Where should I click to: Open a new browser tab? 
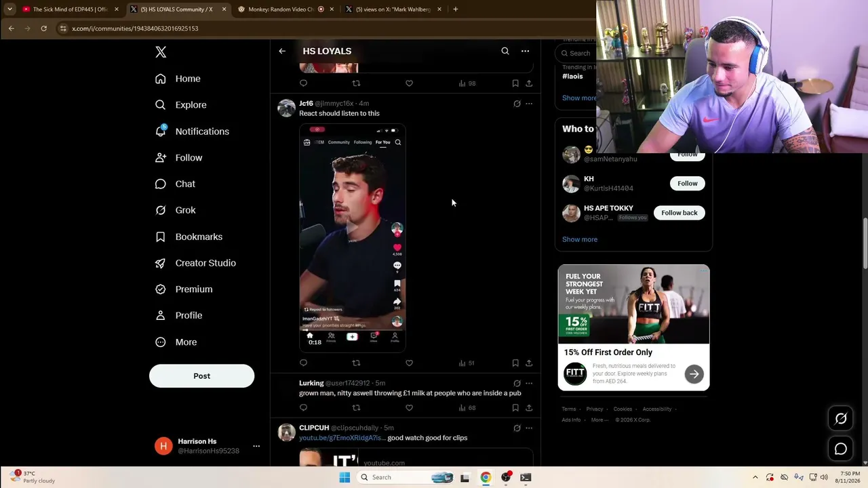[456, 9]
